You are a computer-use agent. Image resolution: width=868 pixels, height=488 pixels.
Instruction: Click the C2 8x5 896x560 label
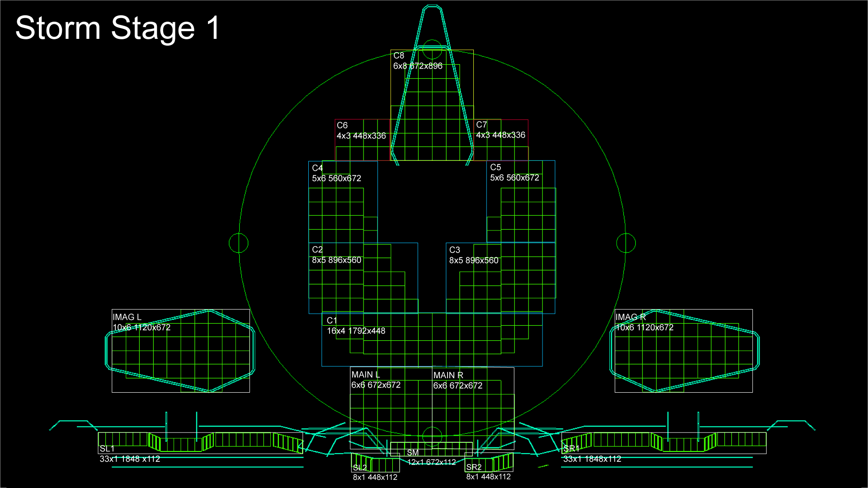pos(336,255)
